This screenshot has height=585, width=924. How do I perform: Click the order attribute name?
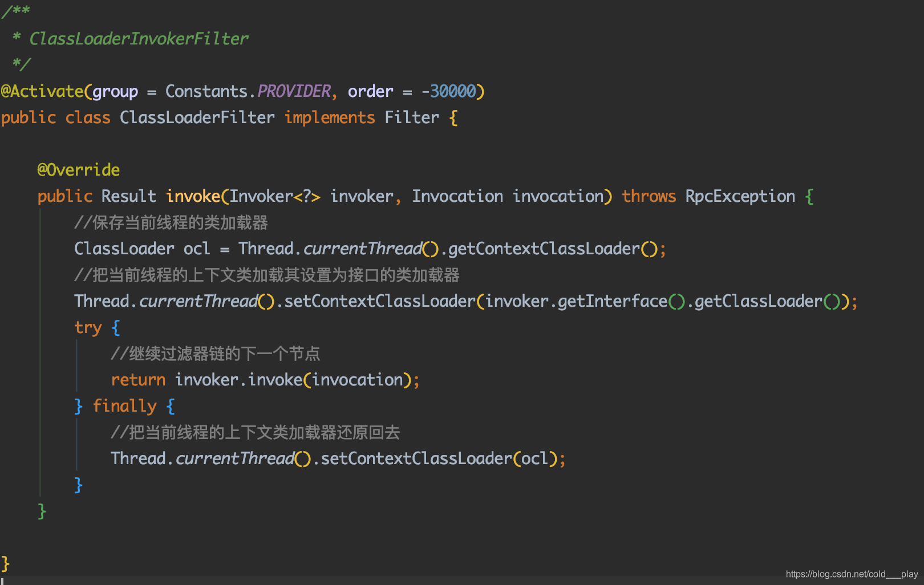coord(371,91)
